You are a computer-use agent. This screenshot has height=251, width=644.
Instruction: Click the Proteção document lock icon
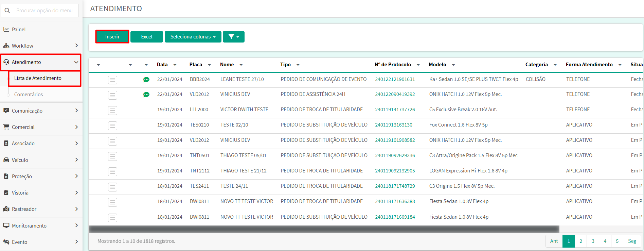[x=6, y=176]
